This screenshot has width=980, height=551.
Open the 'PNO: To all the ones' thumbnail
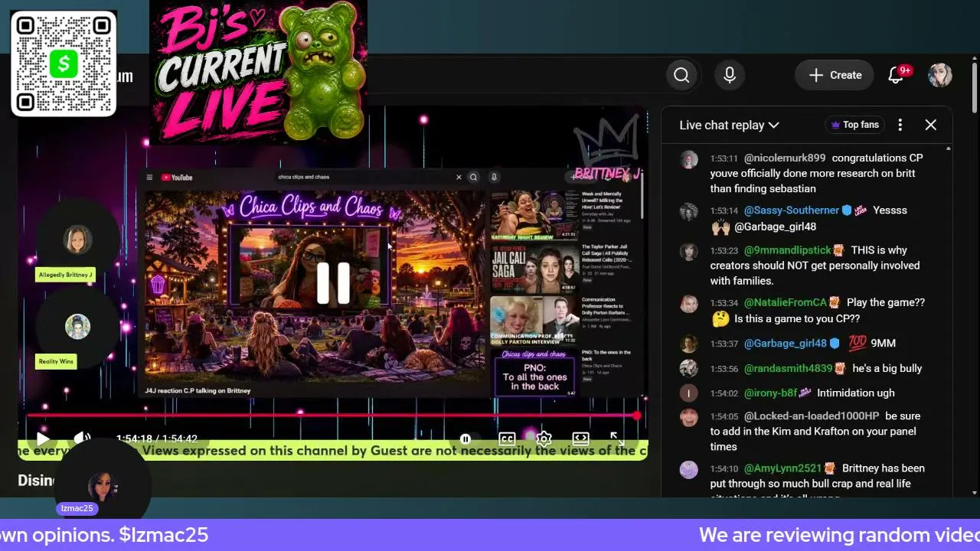[534, 373]
